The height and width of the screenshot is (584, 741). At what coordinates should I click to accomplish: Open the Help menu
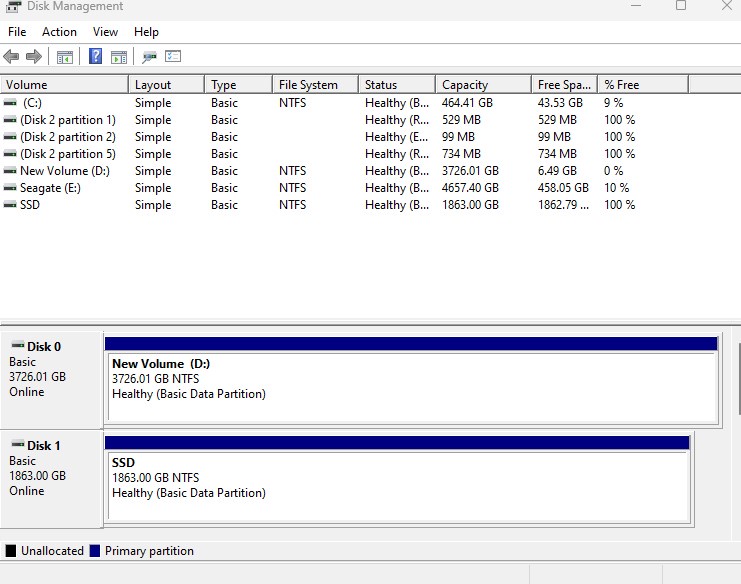tap(146, 32)
